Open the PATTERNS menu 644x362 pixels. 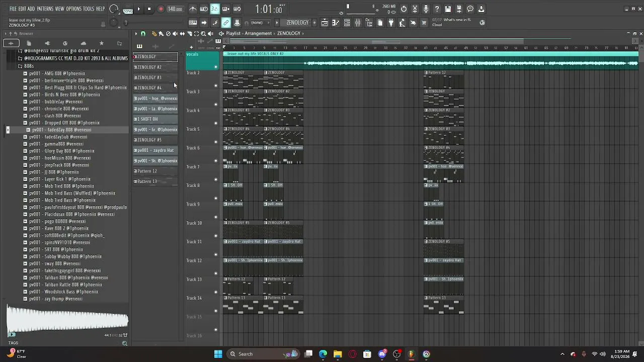click(45, 9)
